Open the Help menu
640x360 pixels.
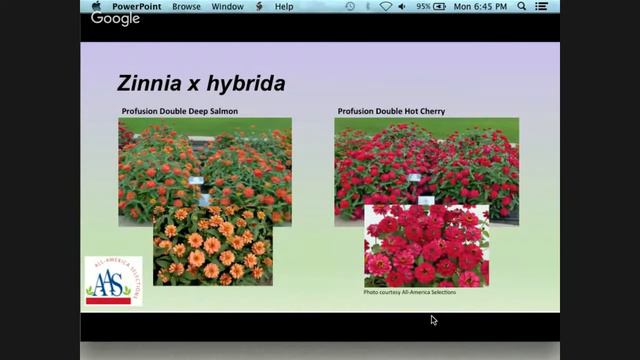pyautogui.click(x=284, y=7)
